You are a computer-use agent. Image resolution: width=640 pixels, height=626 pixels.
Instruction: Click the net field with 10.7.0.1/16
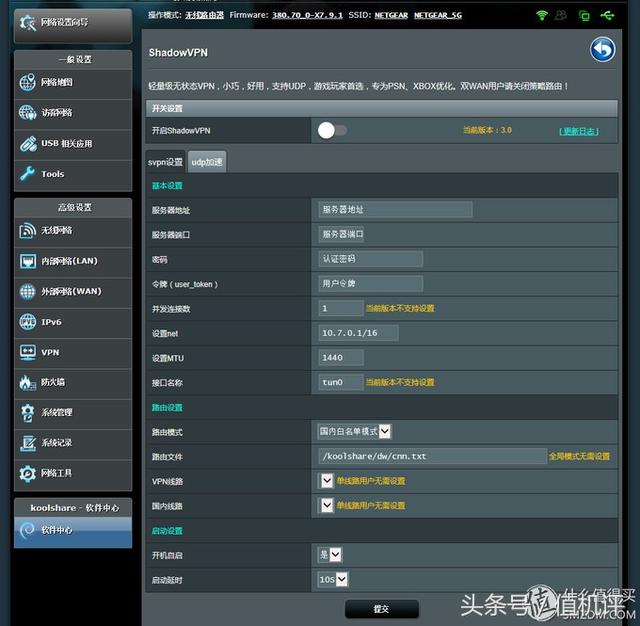tap(358, 333)
